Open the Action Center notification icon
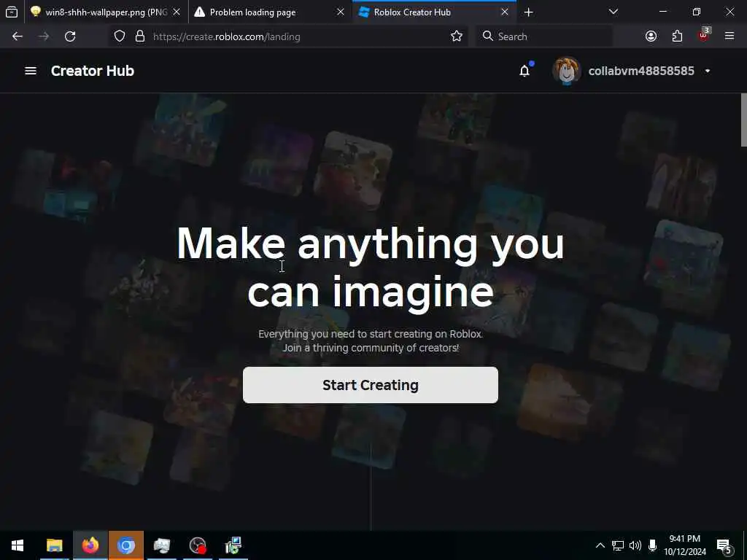747x560 pixels. coord(724,546)
